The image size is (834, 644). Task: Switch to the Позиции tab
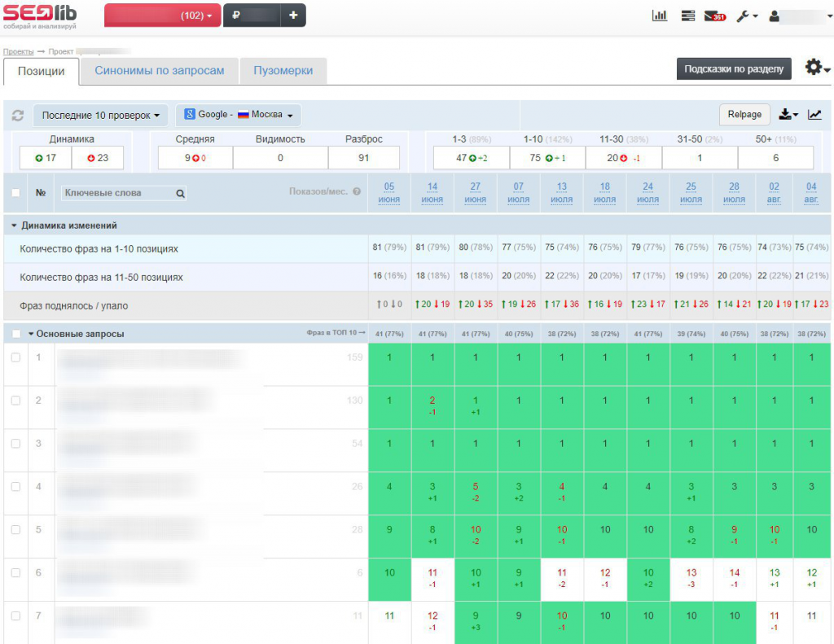pos(42,72)
